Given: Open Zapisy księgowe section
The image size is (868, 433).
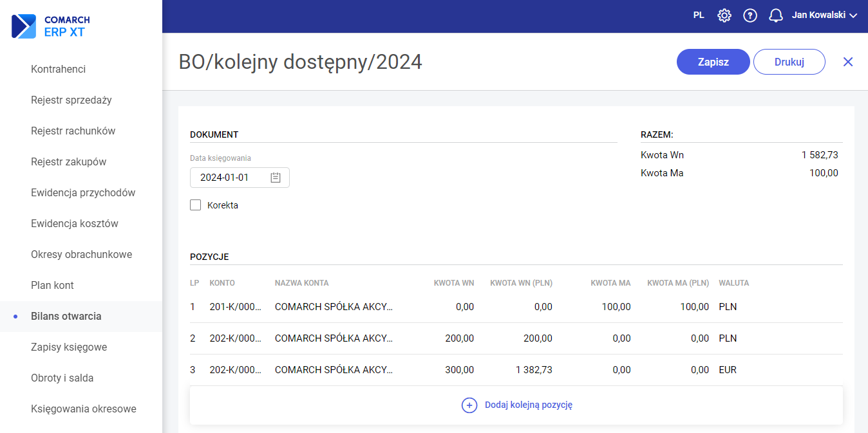Looking at the screenshot, I should [69, 347].
